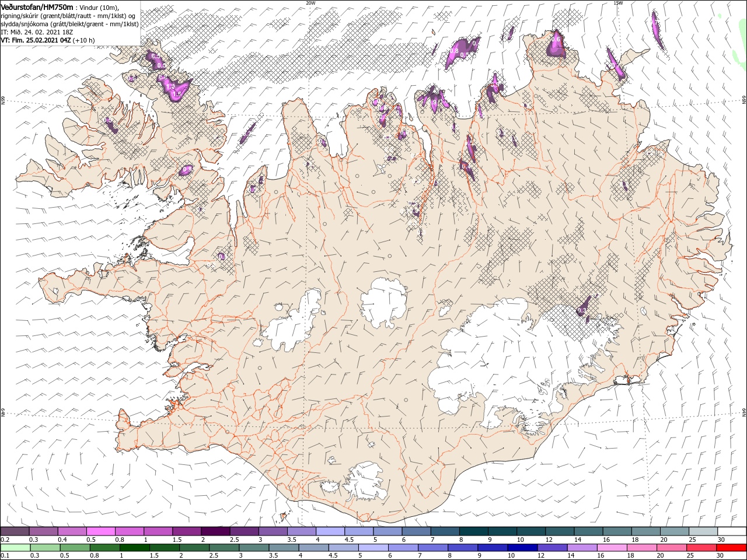The height and width of the screenshot is (560, 747).
Task: Click the '0.4' number under the upper legend row
Action: click(x=62, y=540)
